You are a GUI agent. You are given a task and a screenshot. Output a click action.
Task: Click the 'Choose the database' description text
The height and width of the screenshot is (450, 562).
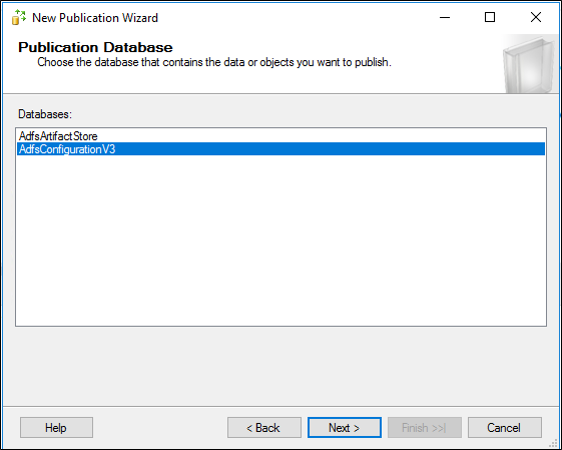tap(214, 62)
